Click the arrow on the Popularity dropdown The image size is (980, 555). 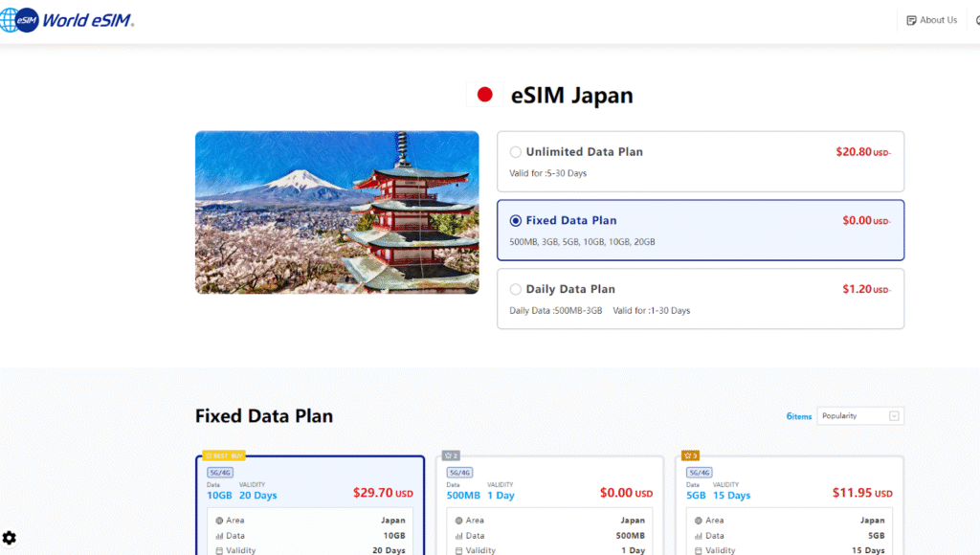894,416
